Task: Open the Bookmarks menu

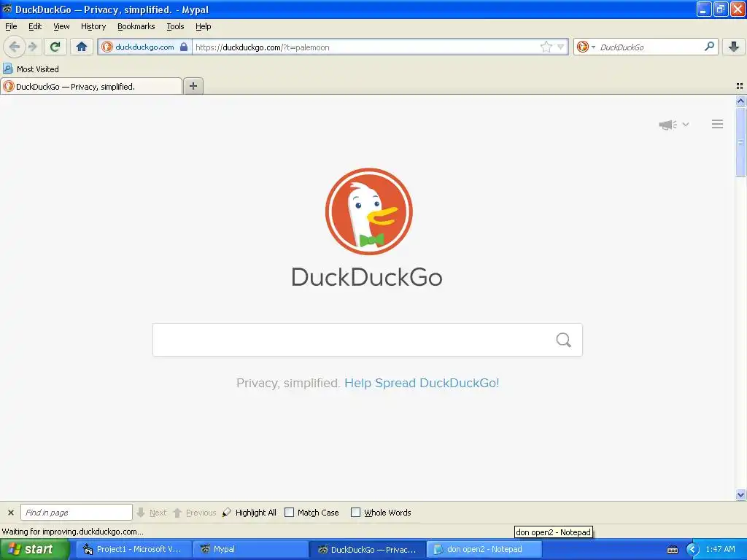Action: point(136,26)
